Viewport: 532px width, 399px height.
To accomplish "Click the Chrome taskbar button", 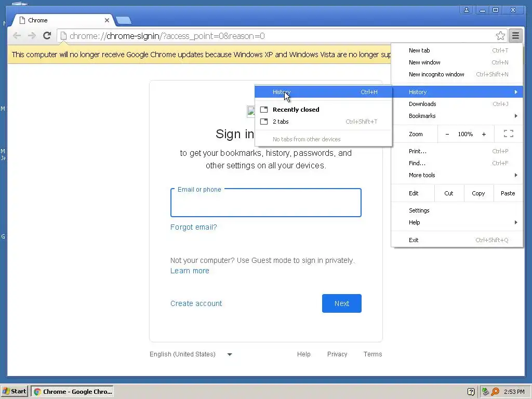I will [72, 391].
